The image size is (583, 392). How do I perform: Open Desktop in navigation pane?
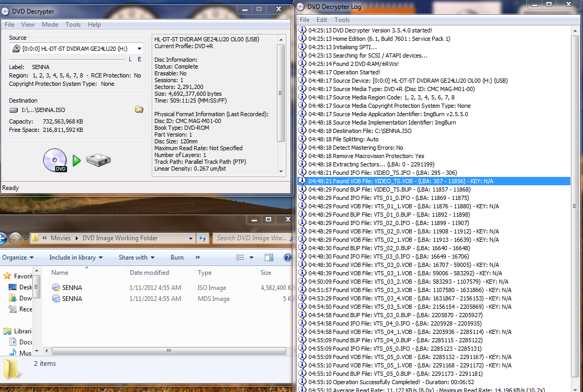(20, 287)
